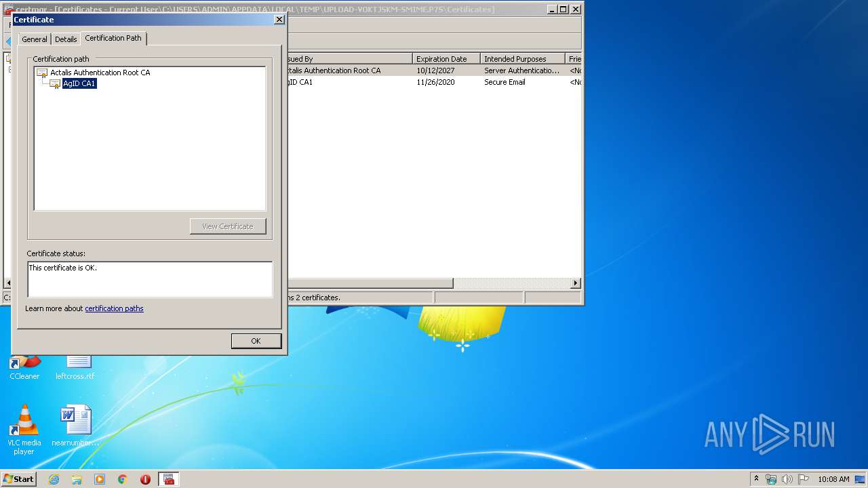Close the Certificate dialog with X button
The width and height of the screenshot is (868, 488).
(x=279, y=20)
